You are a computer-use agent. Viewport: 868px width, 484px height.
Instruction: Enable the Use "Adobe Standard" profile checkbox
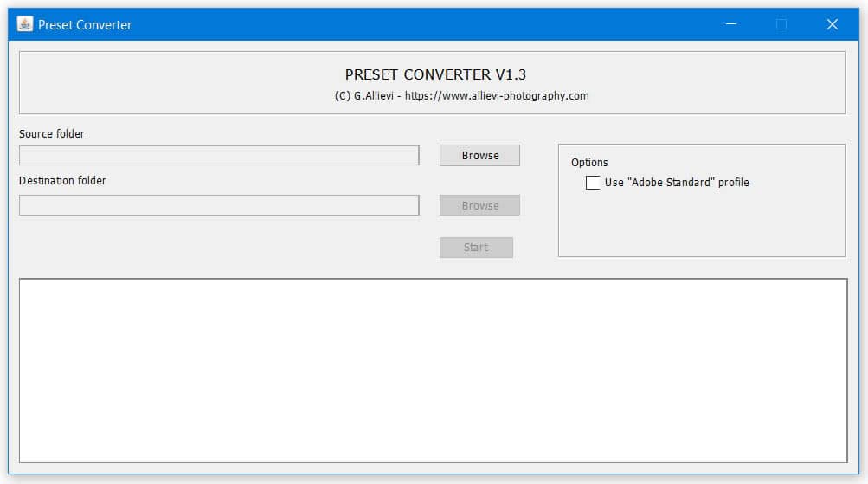coord(593,183)
